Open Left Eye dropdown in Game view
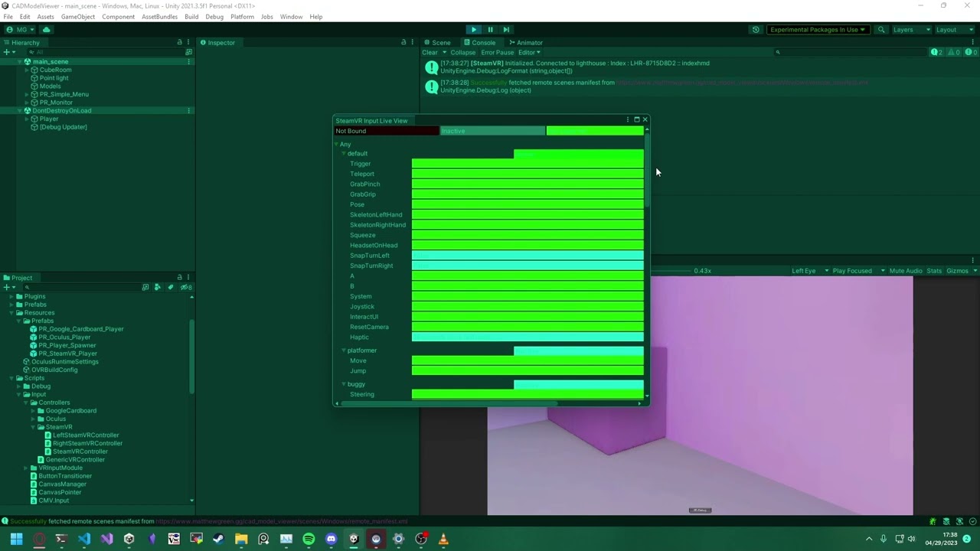980x551 pixels. (809, 271)
